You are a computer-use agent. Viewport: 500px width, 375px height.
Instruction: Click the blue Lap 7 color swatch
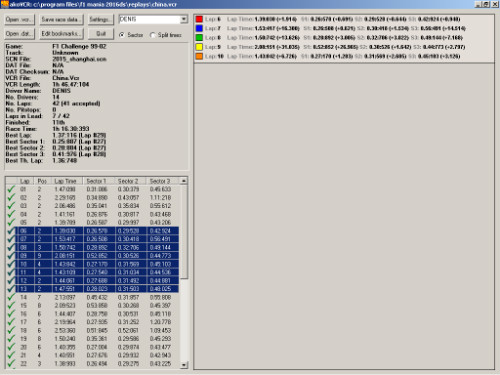pyautogui.click(x=199, y=28)
